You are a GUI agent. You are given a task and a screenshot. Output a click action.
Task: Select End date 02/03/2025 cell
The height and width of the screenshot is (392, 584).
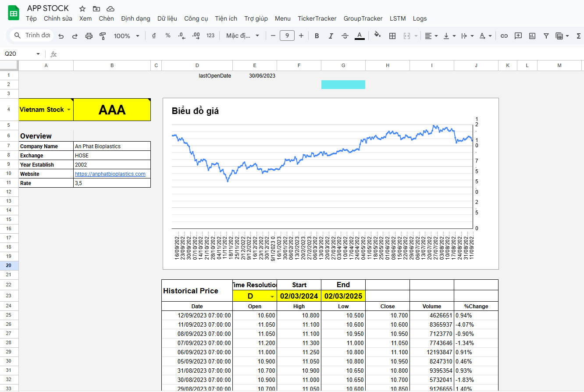[343, 296]
